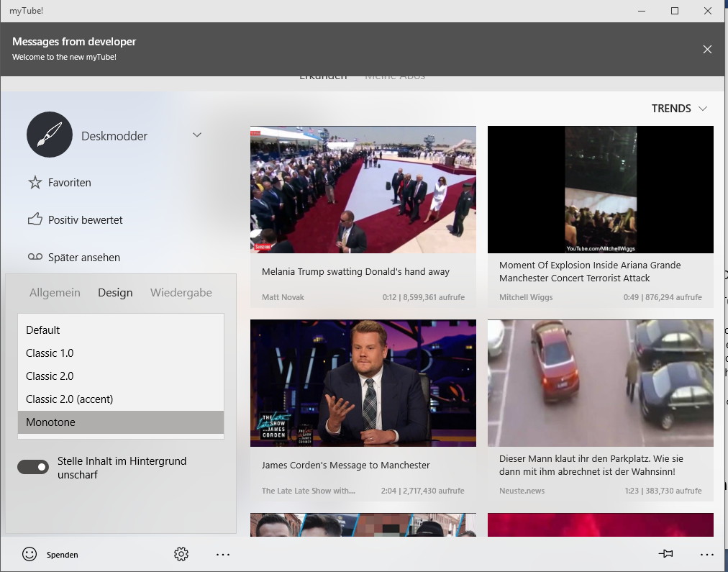Open the Favoriten list
728x572 pixels.
coord(70,183)
